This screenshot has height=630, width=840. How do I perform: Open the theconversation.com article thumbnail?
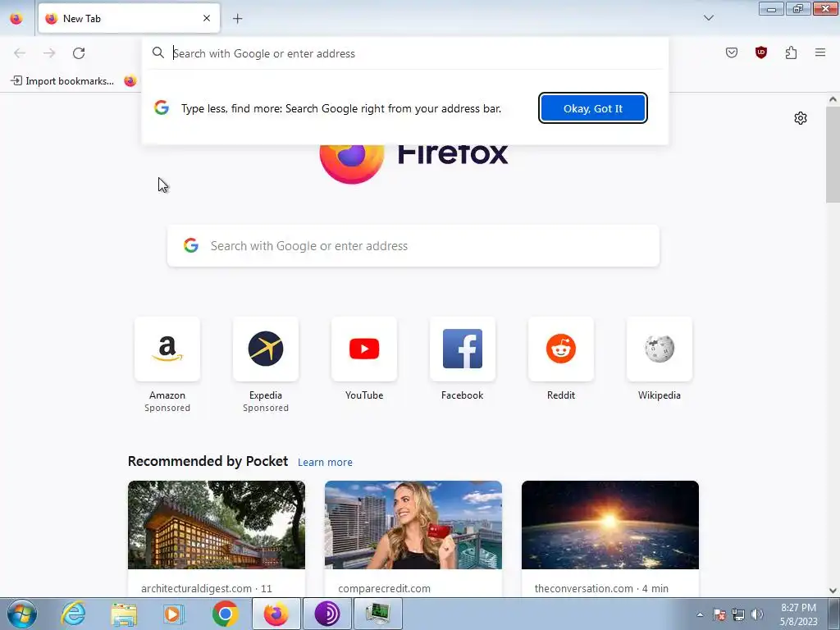[x=610, y=525]
